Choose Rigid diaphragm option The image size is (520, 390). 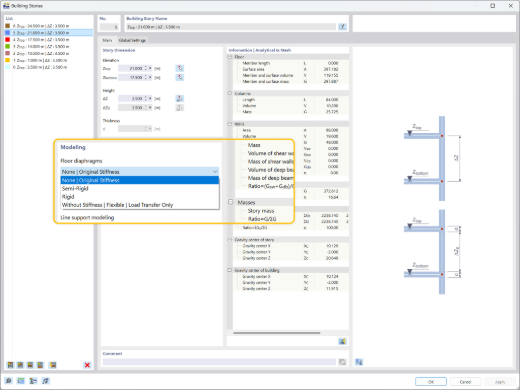[140, 197]
